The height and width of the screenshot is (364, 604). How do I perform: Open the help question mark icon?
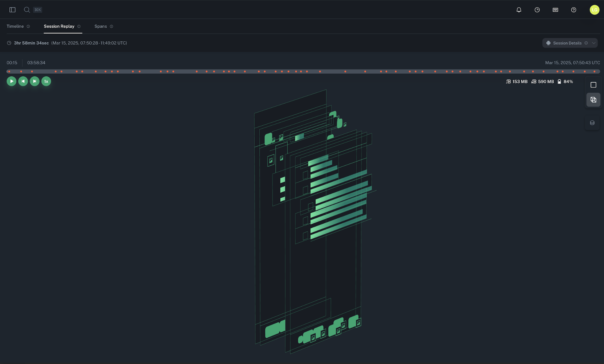(574, 10)
